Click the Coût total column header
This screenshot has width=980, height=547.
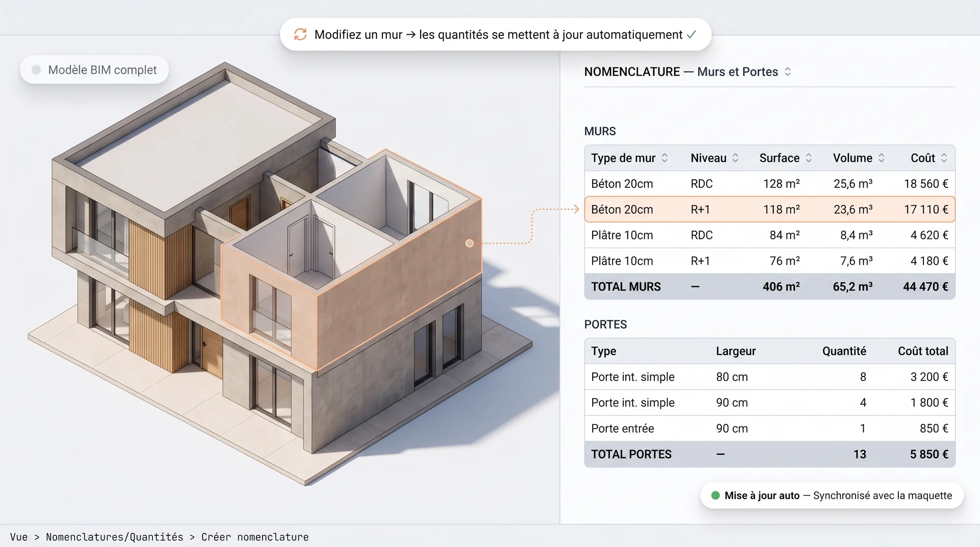(923, 351)
